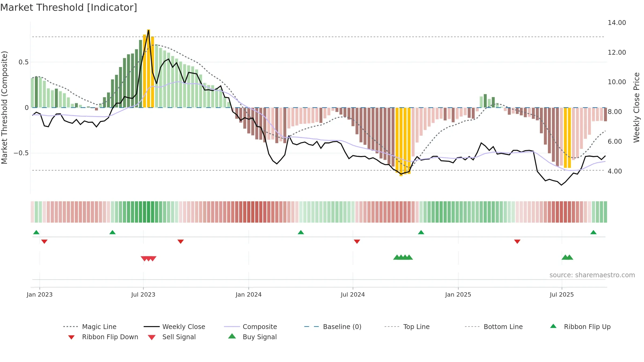Click the Jul 2023 x-axis label
The image size is (644, 362).
coord(143,294)
